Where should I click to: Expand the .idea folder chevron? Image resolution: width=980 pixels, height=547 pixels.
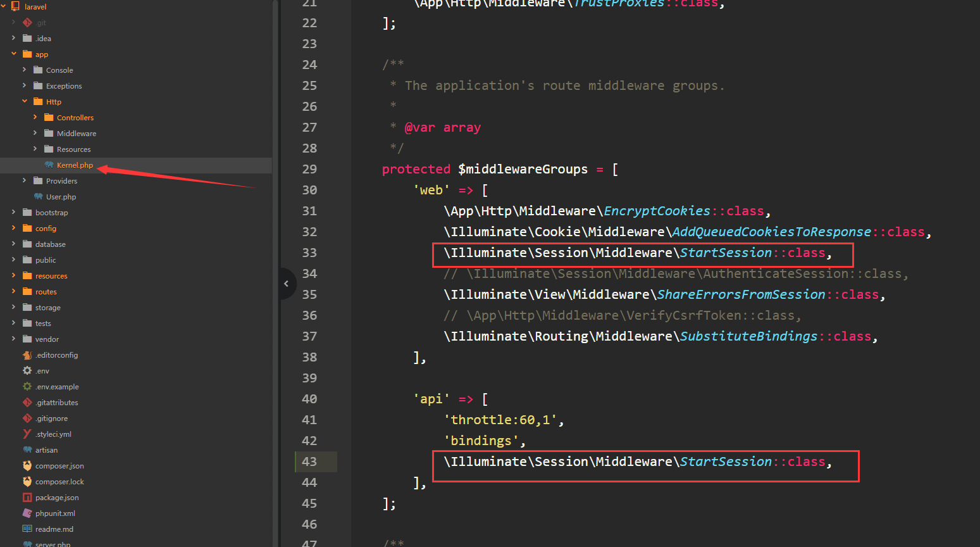[13, 38]
